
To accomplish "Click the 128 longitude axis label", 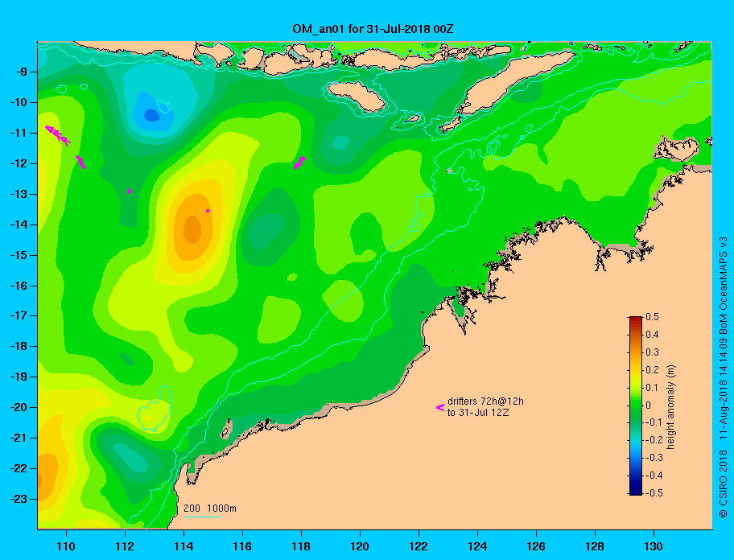I will click(x=595, y=546).
